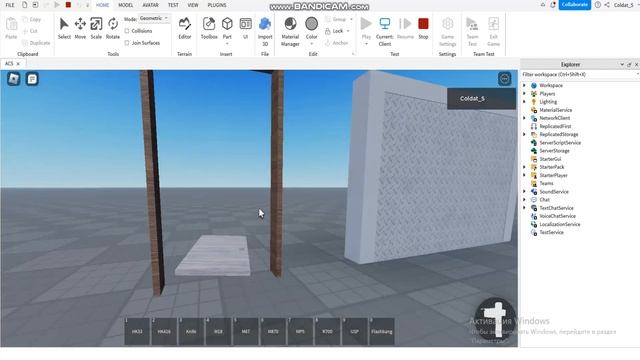
Task: Expand the ReplicatedStorage tree node
Action: 524,134
